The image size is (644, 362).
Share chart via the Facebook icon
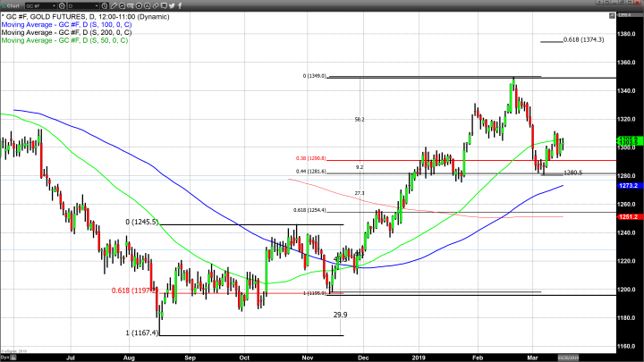coord(180,5)
